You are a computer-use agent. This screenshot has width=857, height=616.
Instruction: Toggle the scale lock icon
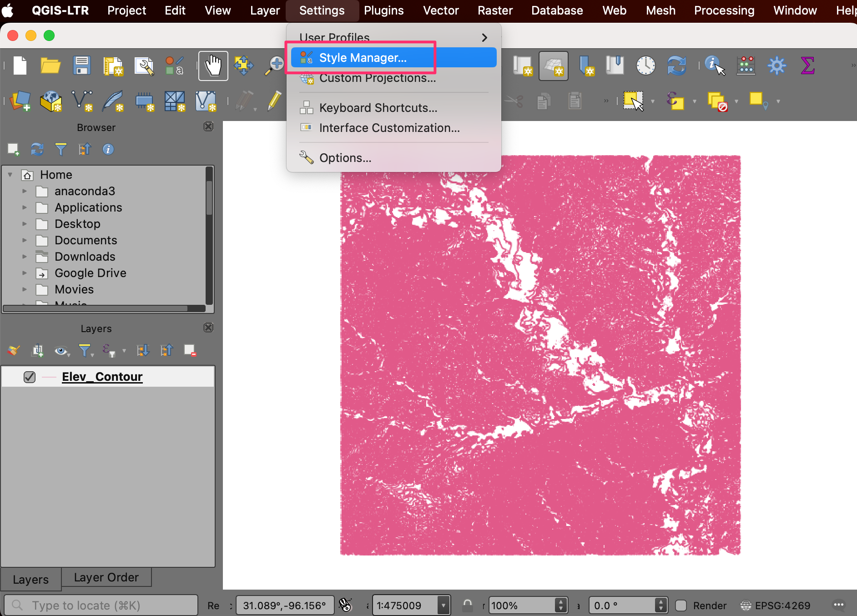pyautogui.click(x=468, y=606)
